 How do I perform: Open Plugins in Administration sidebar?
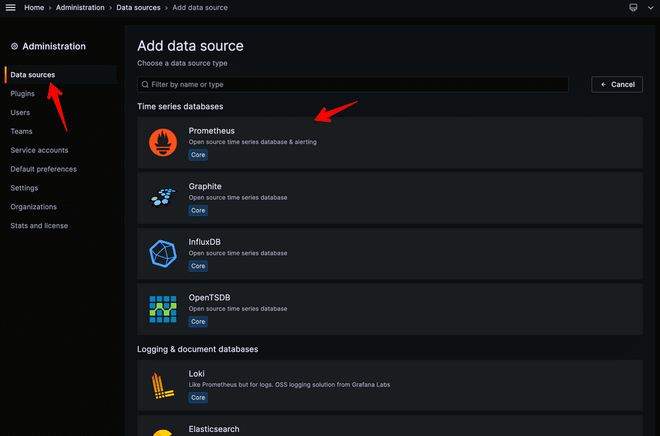click(x=22, y=94)
